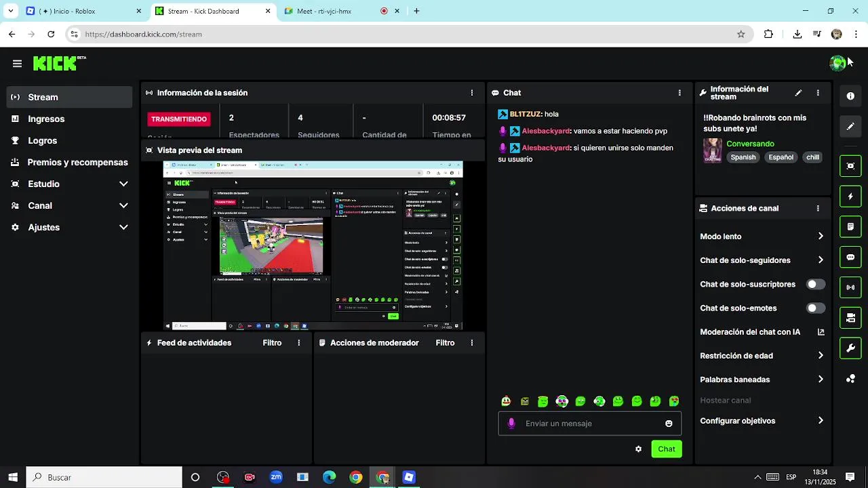Toggle the broadcast signal sidebar icon
The image size is (868, 488).
(x=850, y=287)
